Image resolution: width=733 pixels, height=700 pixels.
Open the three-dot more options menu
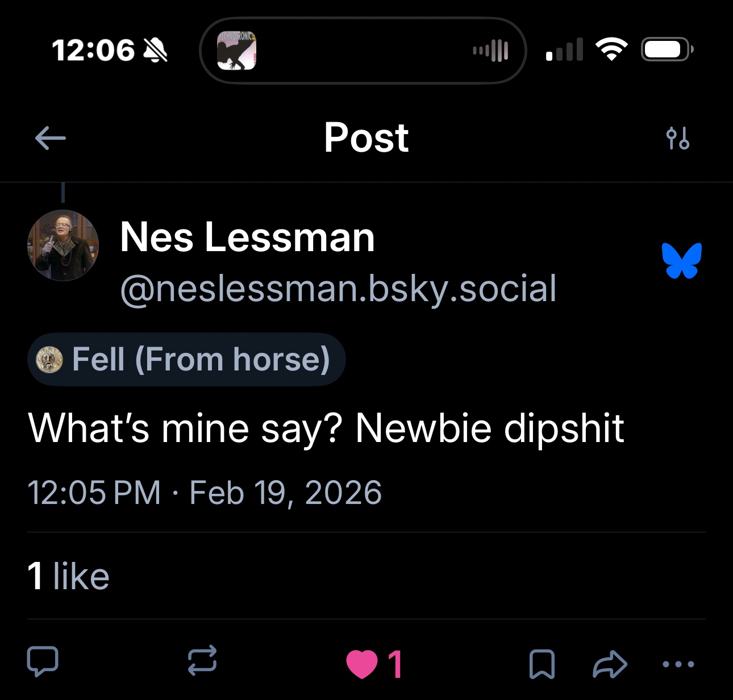678,664
